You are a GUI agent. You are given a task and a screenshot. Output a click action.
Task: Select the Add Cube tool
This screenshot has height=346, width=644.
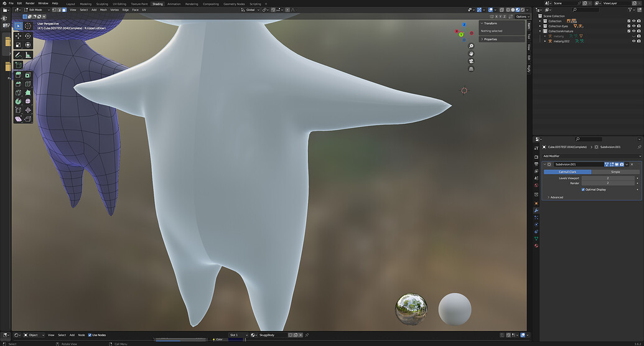(x=18, y=65)
